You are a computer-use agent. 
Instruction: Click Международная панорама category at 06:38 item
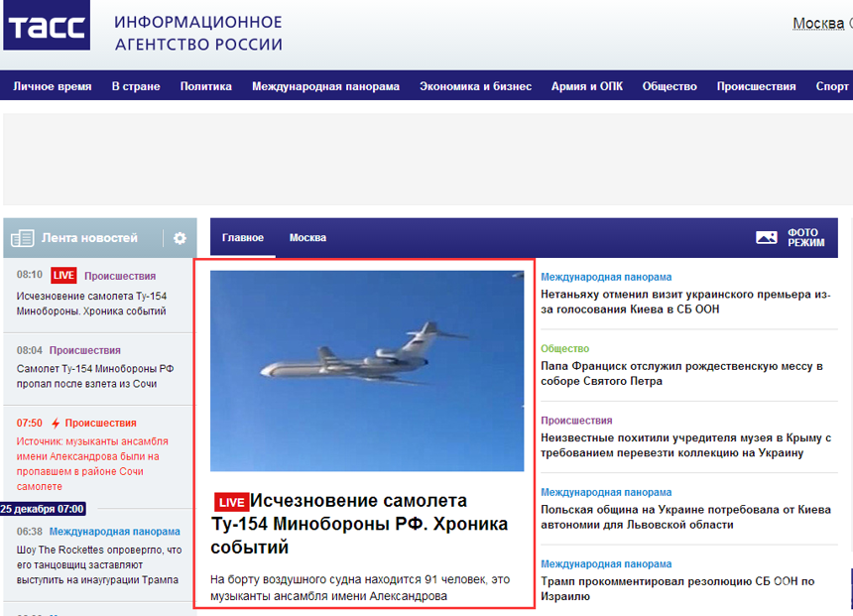(115, 531)
